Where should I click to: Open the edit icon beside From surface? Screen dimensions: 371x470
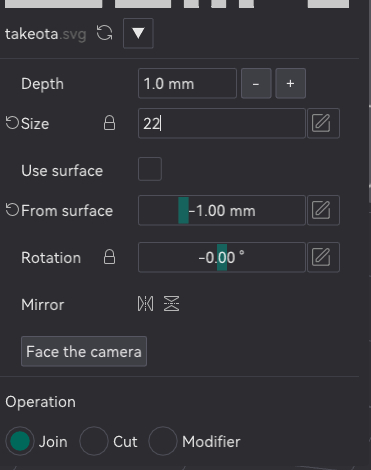coord(323,210)
